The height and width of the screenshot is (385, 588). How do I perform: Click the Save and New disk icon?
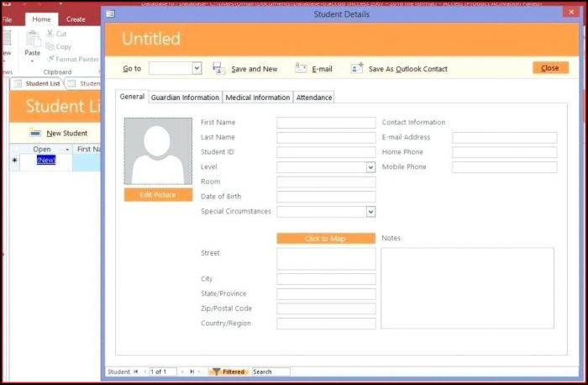218,68
